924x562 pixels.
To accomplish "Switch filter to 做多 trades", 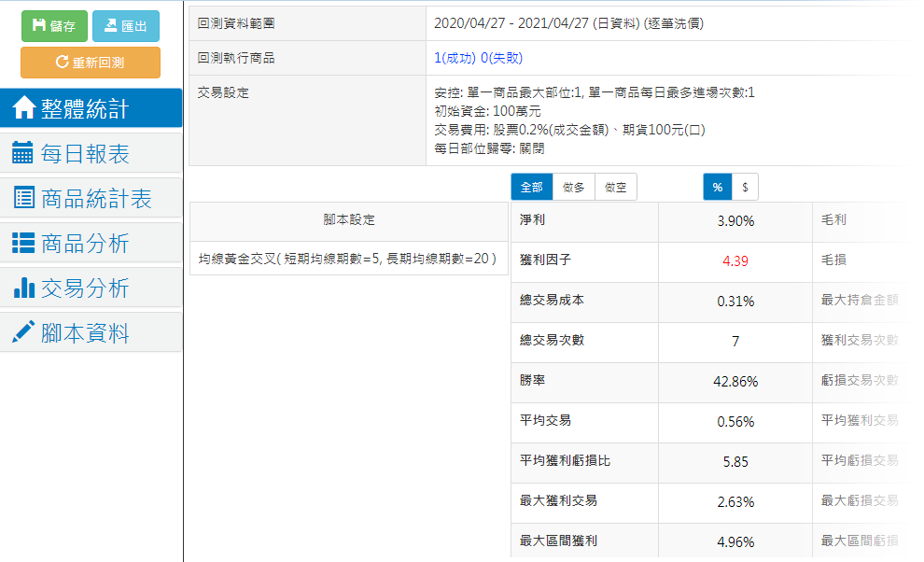I will tap(573, 187).
